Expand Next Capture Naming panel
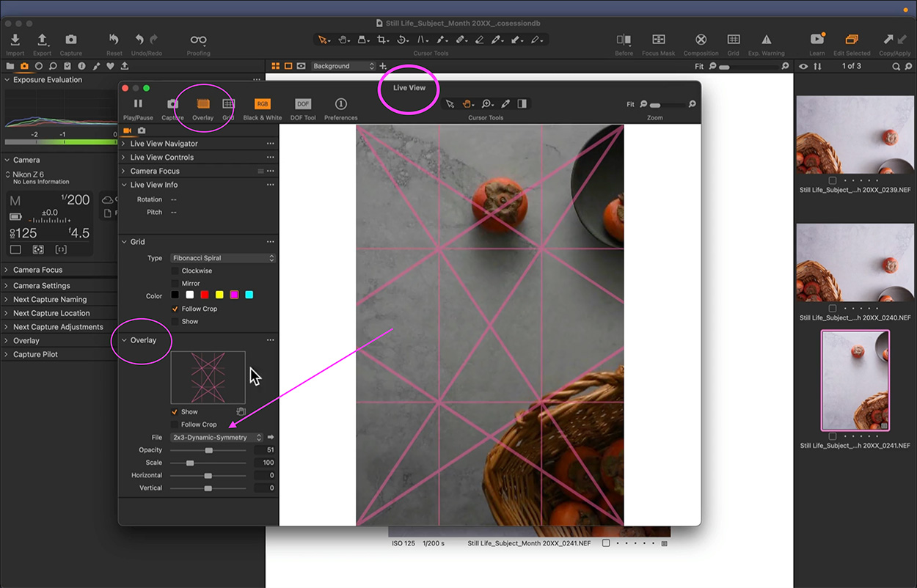 click(7, 299)
